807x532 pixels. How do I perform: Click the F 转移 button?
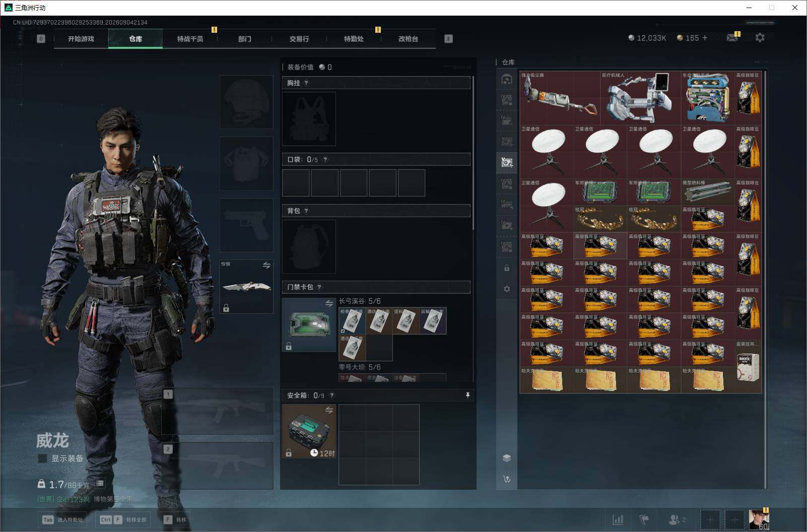(x=175, y=520)
